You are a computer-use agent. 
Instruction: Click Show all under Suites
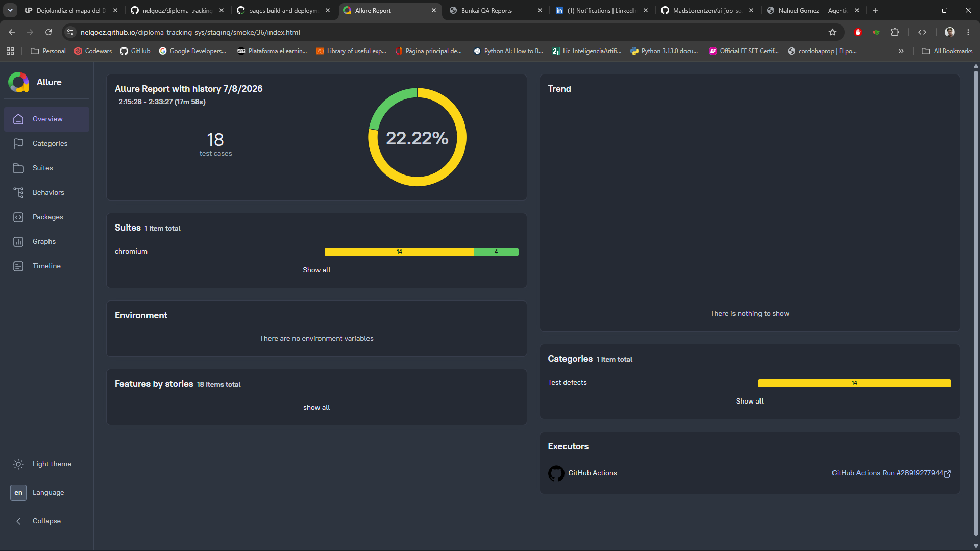coord(316,270)
